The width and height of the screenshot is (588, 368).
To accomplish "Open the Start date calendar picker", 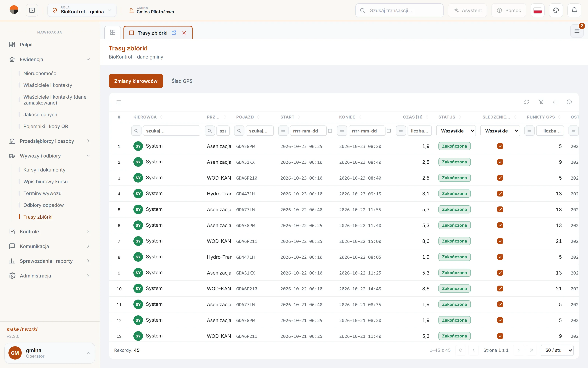I will click(330, 131).
